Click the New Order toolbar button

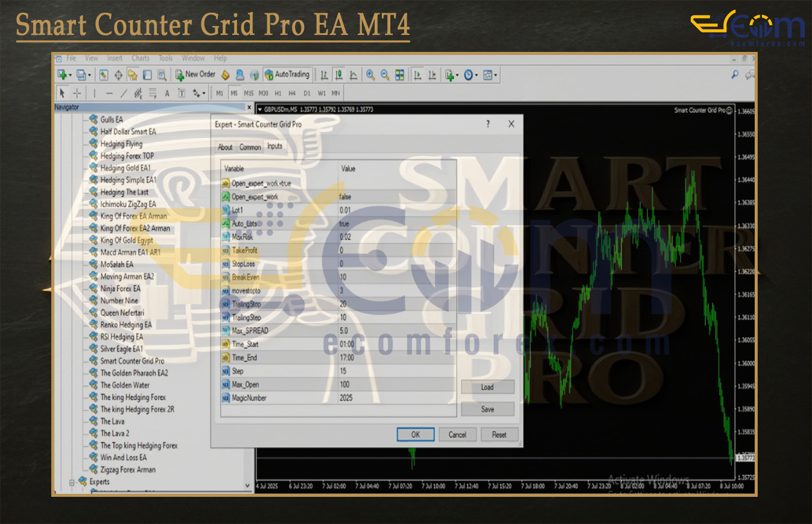point(195,75)
